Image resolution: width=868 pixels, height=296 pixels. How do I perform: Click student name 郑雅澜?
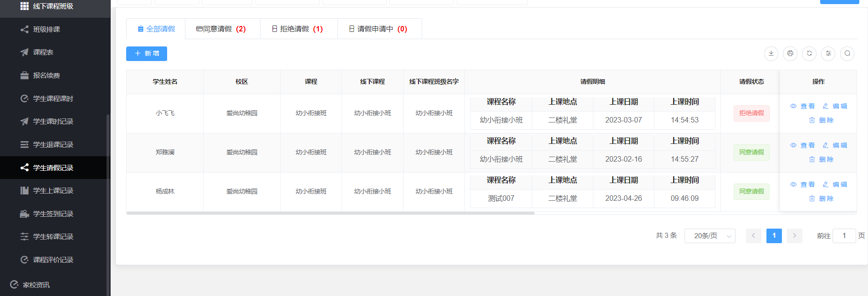[x=165, y=153]
